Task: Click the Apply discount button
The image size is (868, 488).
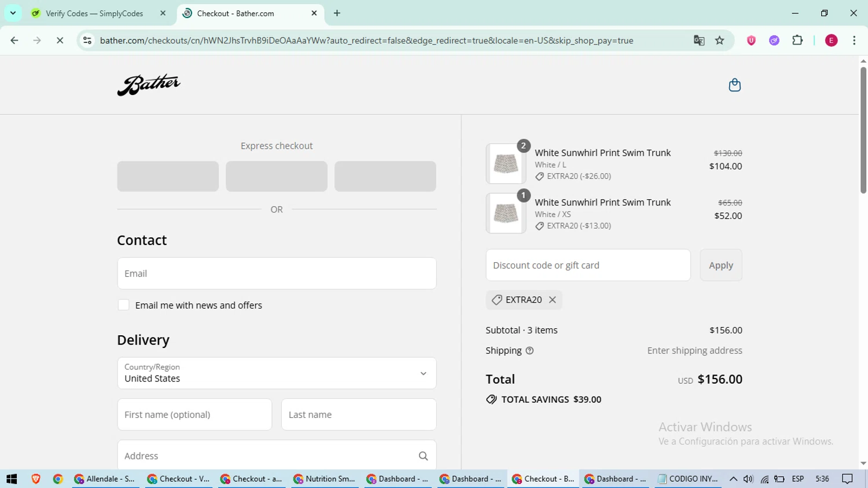Action: point(721,265)
